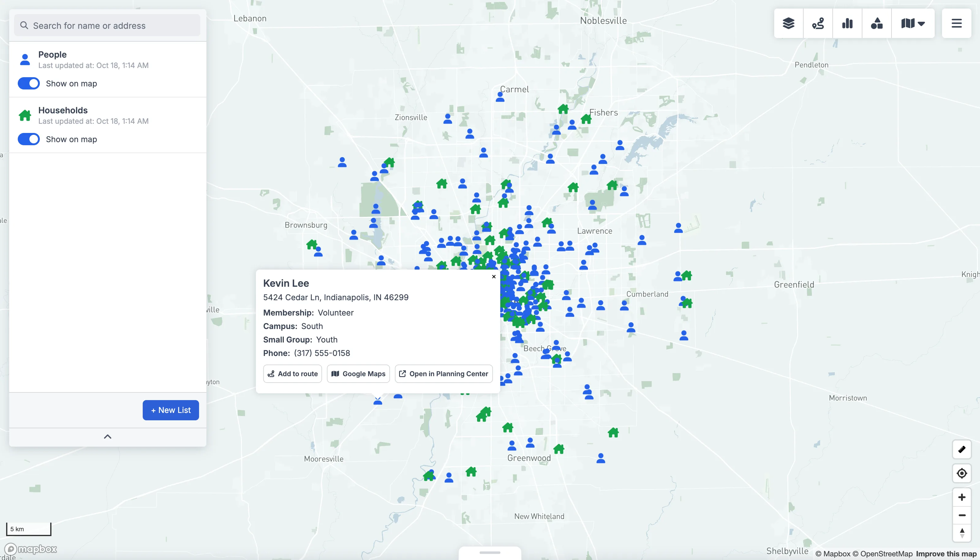Activate the ruler measurement tool
The image size is (980, 560).
[x=962, y=449]
